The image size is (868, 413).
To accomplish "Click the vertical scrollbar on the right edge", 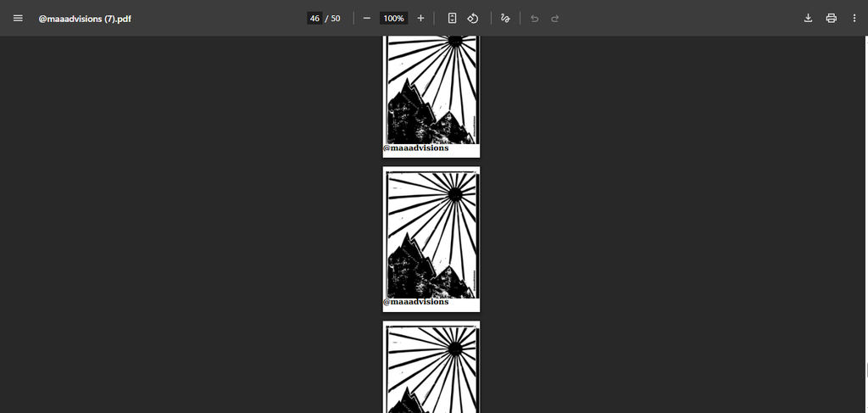I will click(x=865, y=370).
